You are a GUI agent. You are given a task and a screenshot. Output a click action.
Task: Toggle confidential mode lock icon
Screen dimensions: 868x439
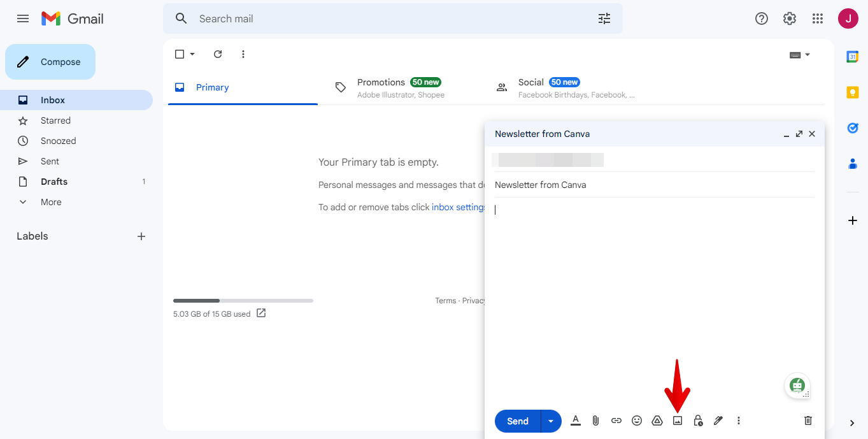[x=698, y=421]
